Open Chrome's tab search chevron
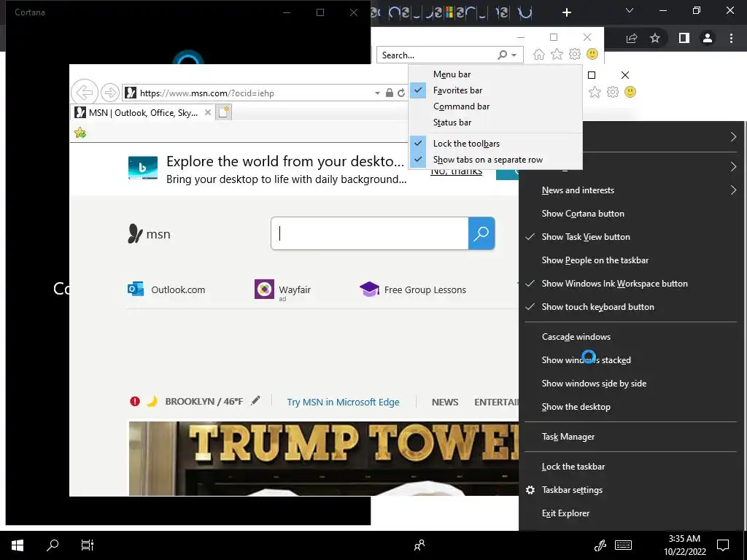 pos(630,11)
